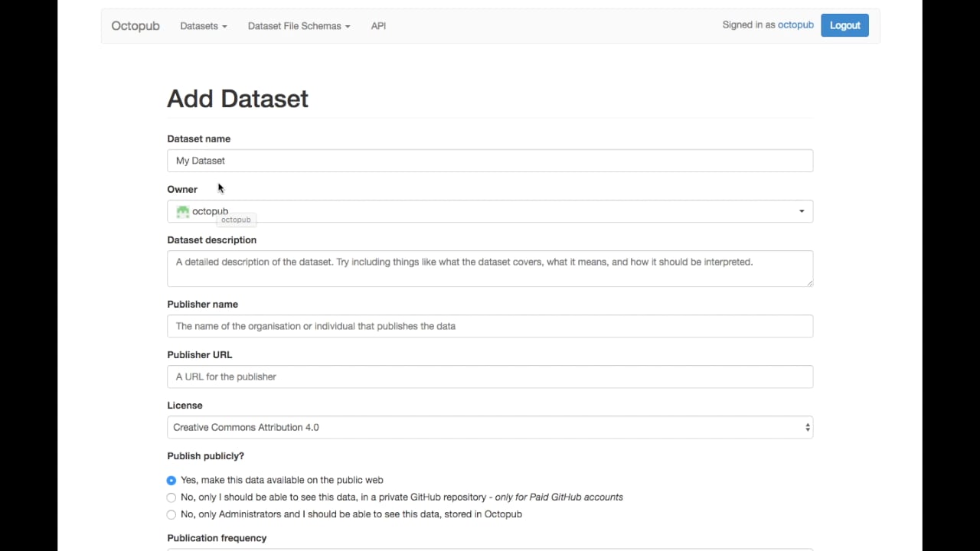Click the Logout button
The height and width of the screenshot is (551, 980).
[x=844, y=25]
